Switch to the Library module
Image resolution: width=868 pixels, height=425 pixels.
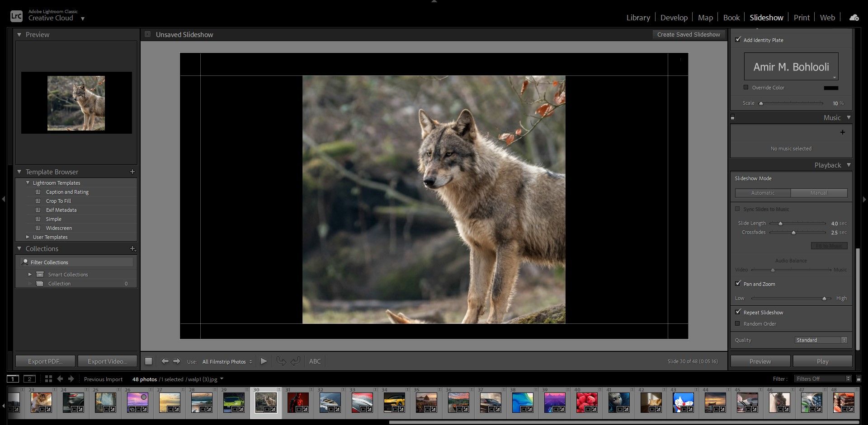pyautogui.click(x=638, y=18)
